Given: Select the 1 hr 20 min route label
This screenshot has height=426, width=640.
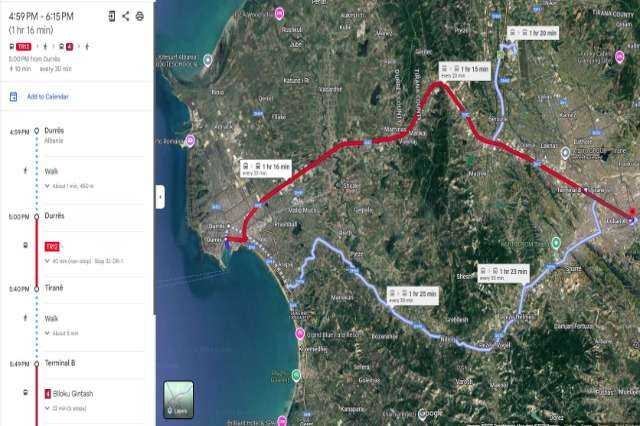Looking at the screenshot, I should click(x=533, y=33).
